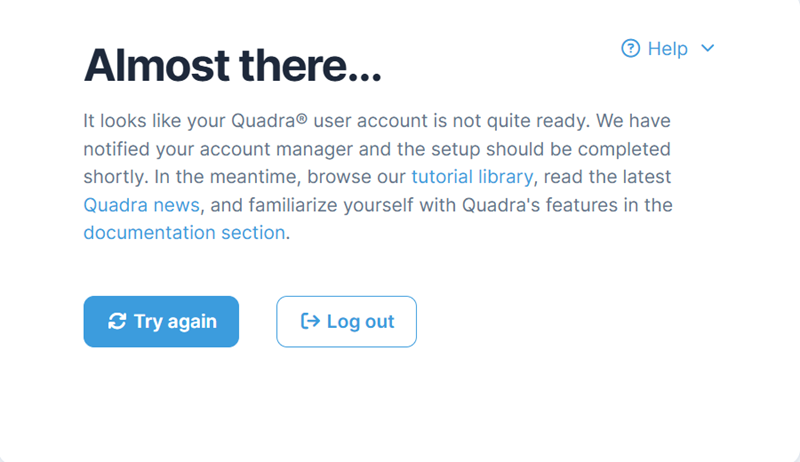Click the word "Quadra®" in the first line

click(269, 121)
